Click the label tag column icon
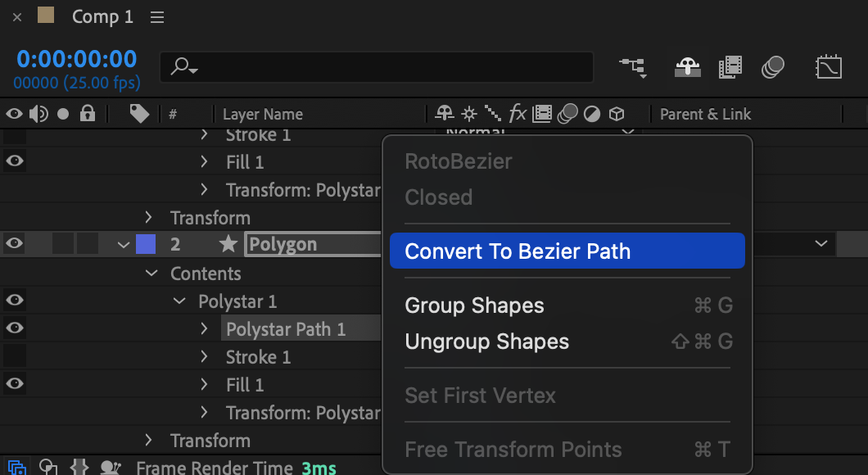Viewport: 868px width, 475px height. 139,114
